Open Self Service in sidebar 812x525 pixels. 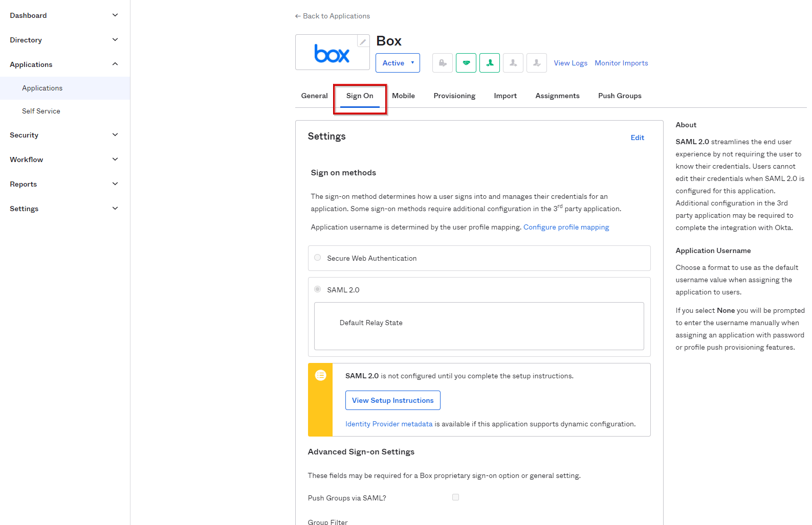tap(65, 111)
